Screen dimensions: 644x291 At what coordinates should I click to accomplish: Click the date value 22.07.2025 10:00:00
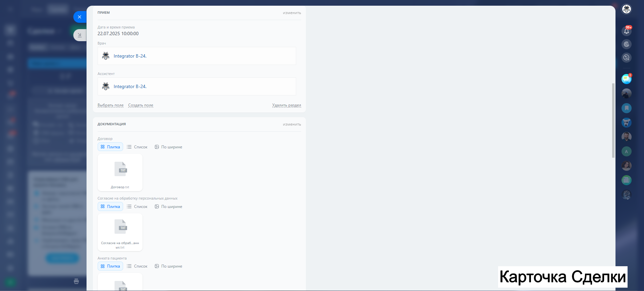click(118, 33)
